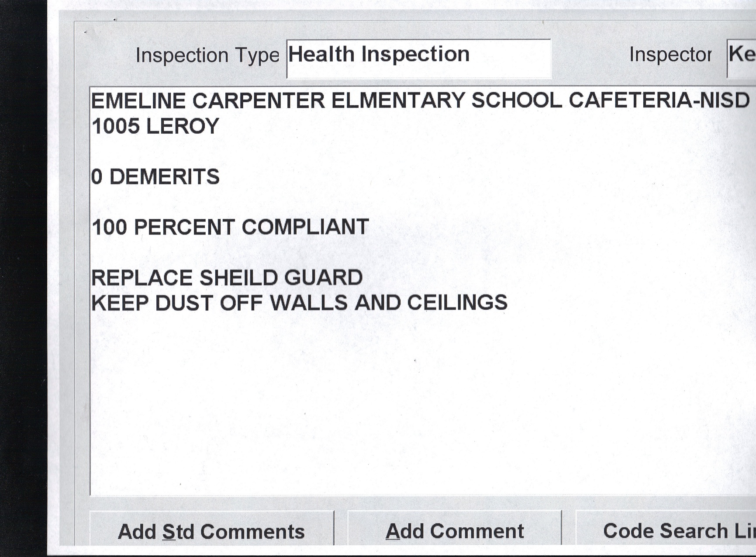Place cursor on the word EMELINE
This screenshot has height=557, width=756.
(138, 101)
